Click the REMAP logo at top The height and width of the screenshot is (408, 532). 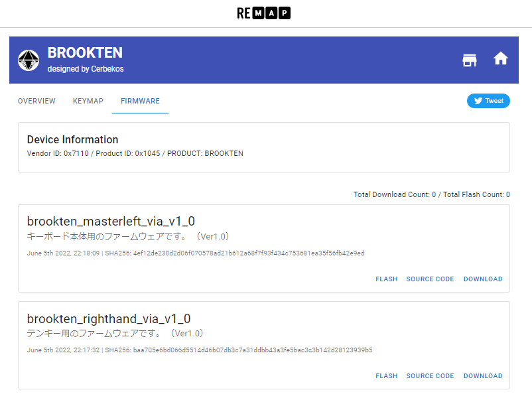pyautogui.click(x=263, y=13)
